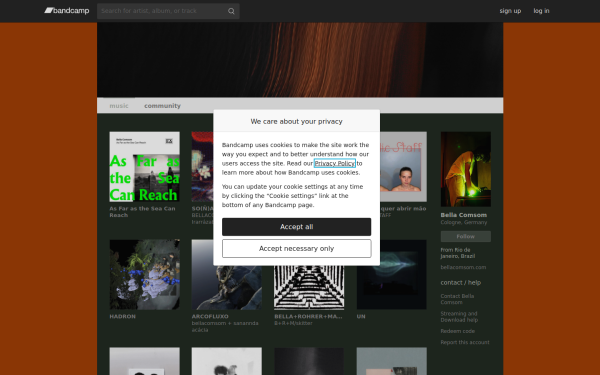Open the log in link
This screenshot has width=600, height=375.
[x=541, y=11]
